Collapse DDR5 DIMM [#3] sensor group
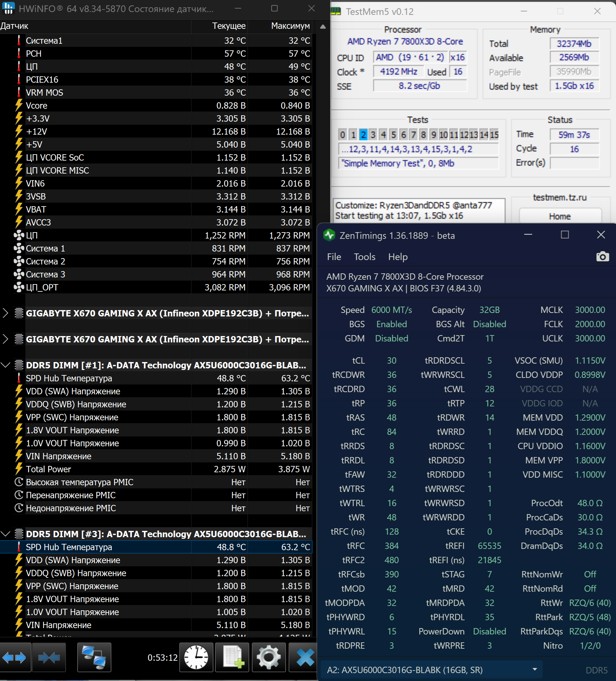This screenshot has height=681, width=616. [x=5, y=534]
